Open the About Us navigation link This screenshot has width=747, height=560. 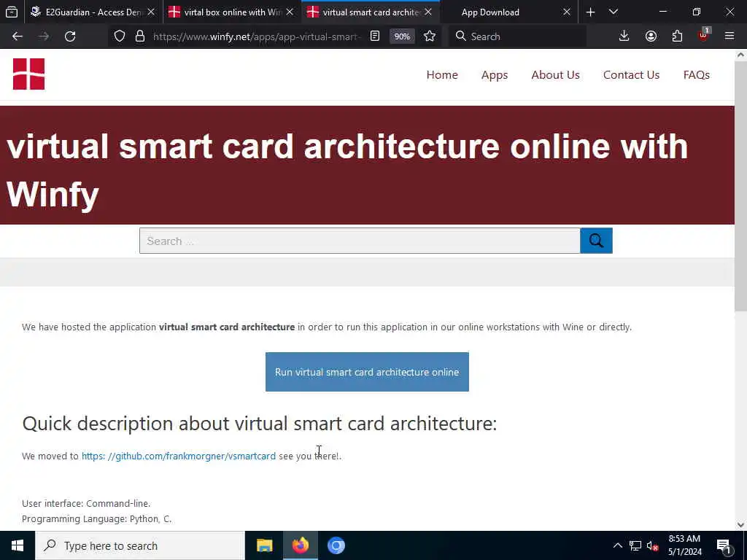pos(555,75)
